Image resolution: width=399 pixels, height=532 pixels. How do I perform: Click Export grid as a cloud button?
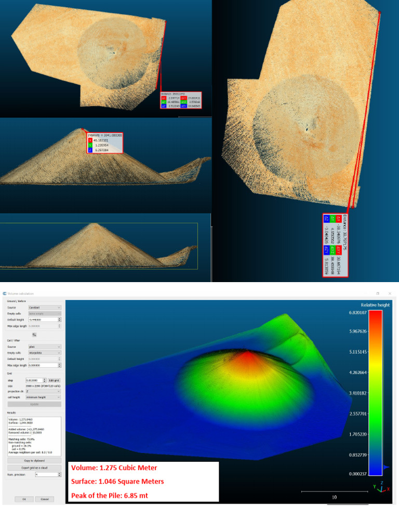34,468
